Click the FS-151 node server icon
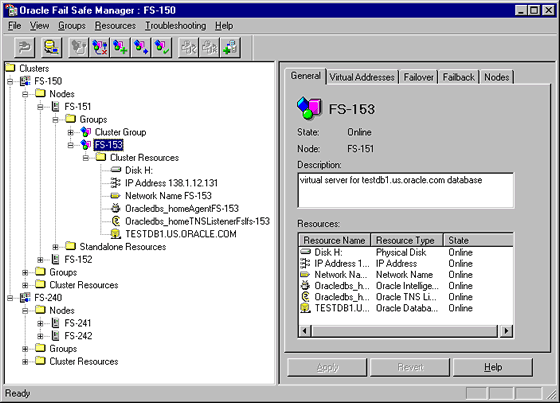Viewport: 560px width, 403px height. tap(55, 106)
